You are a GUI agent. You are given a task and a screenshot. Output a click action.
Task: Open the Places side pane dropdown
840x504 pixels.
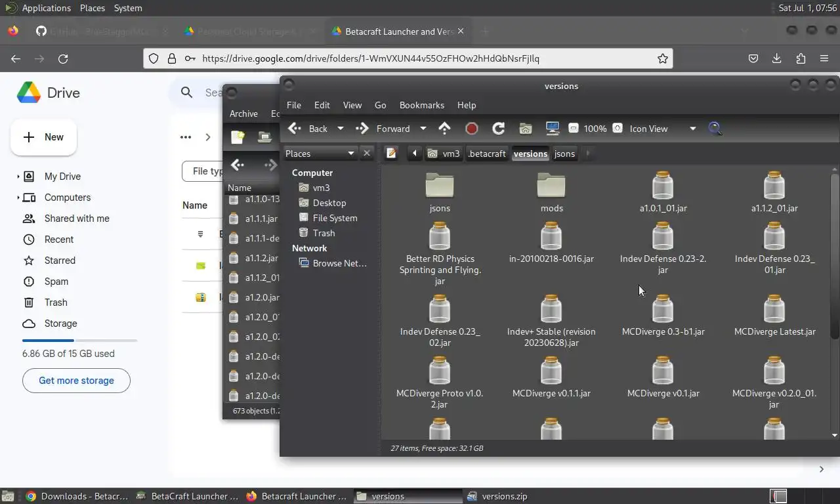(320, 154)
